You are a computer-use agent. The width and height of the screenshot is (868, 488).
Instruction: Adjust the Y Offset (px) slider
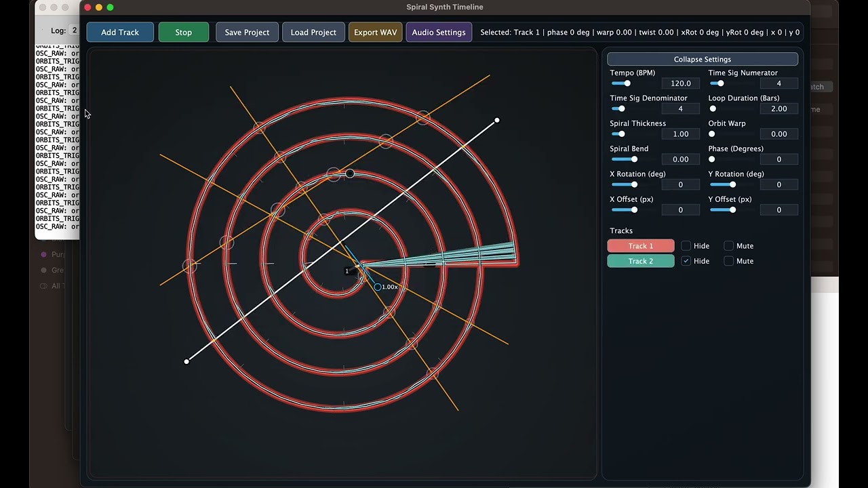(x=732, y=210)
